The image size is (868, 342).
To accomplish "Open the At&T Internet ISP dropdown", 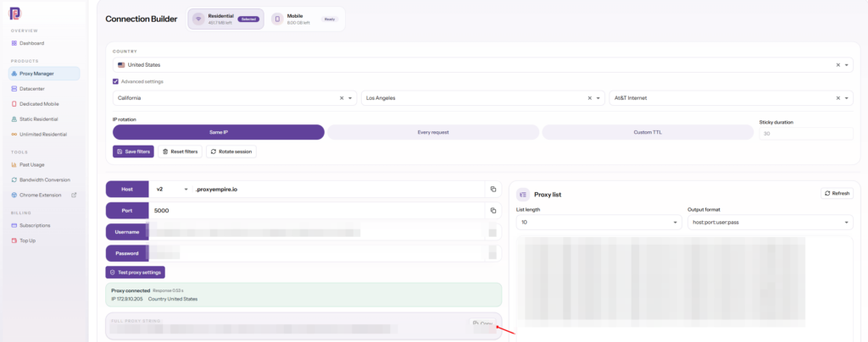I will [731, 98].
